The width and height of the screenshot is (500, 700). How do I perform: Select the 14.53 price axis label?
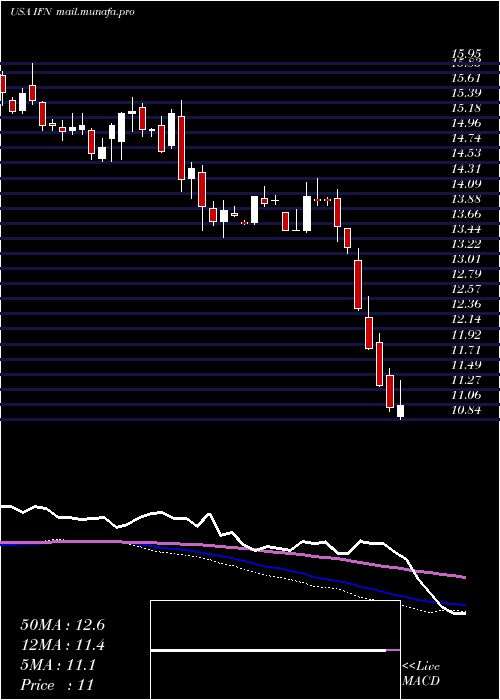point(466,153)
